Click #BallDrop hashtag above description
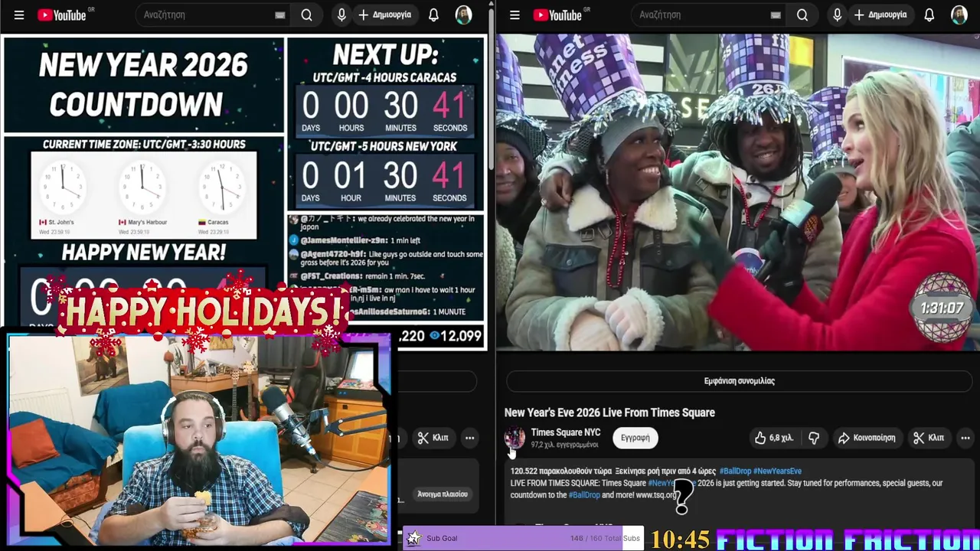Image resolution: width=980 pixels, height=551 pixels. pos(734,471)
